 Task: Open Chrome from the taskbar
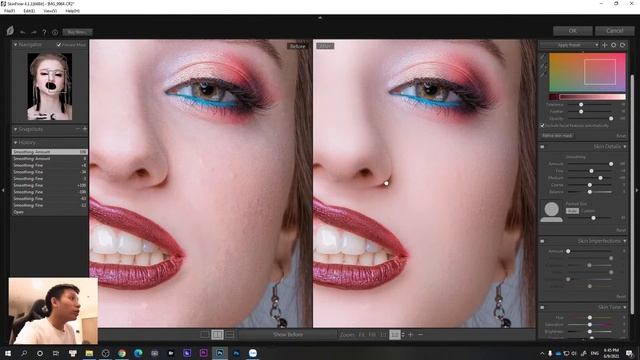122,353
